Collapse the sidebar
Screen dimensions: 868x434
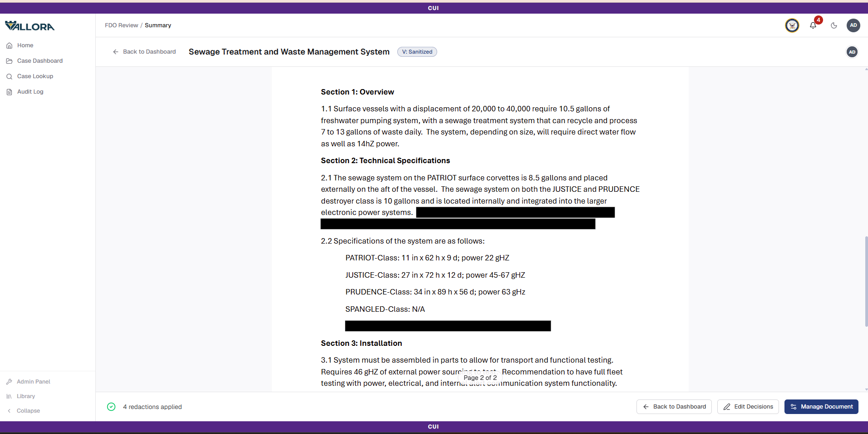coord(28,411)
